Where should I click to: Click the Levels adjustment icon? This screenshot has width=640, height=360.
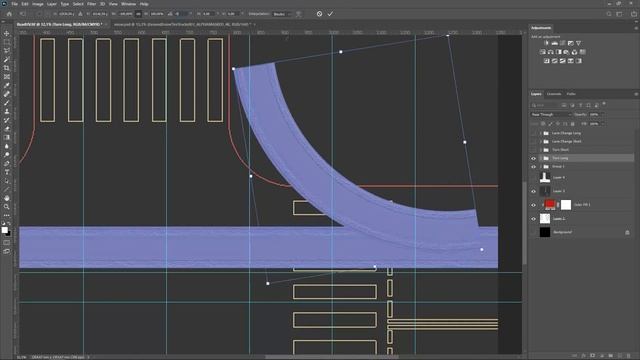[x=555, y=43]
